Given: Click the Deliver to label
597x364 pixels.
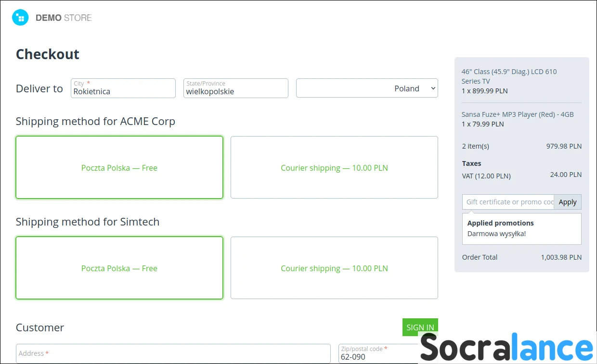Looking at the screenshot, I should click(x=39, y=88).
